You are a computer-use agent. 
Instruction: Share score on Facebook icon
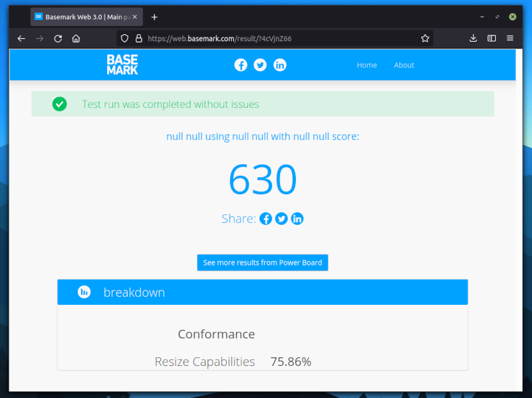[x=265, y=219]
